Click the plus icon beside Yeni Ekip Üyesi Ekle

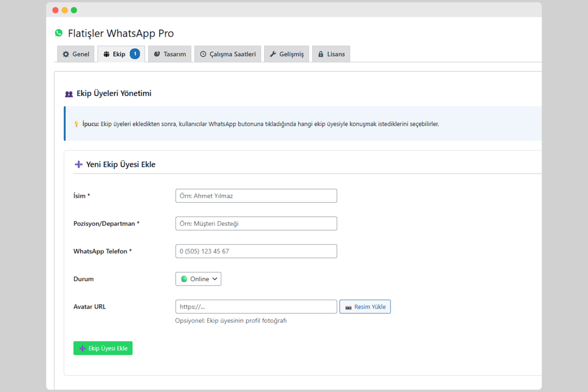[x=78, y=164]
